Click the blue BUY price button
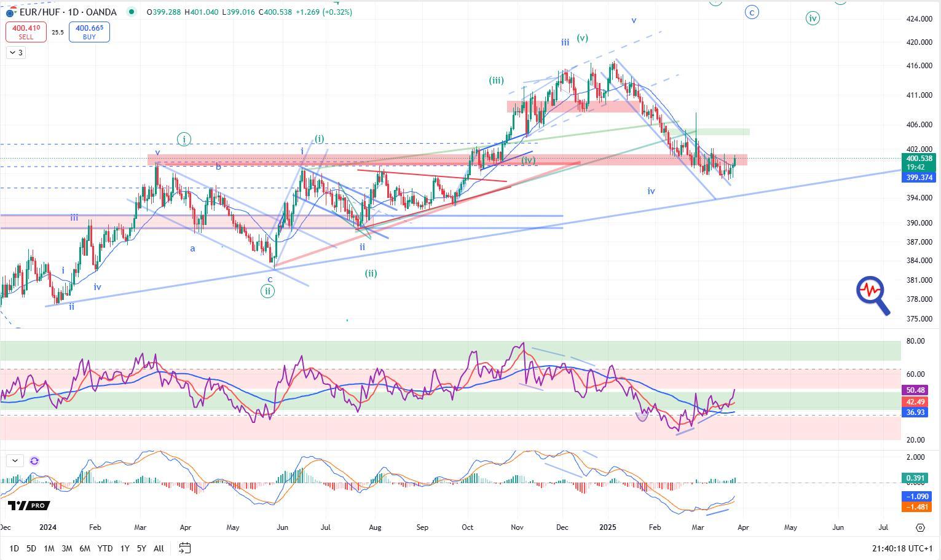Image resolution: width=941 pixels, height=560 pixels. pos(89,32)
